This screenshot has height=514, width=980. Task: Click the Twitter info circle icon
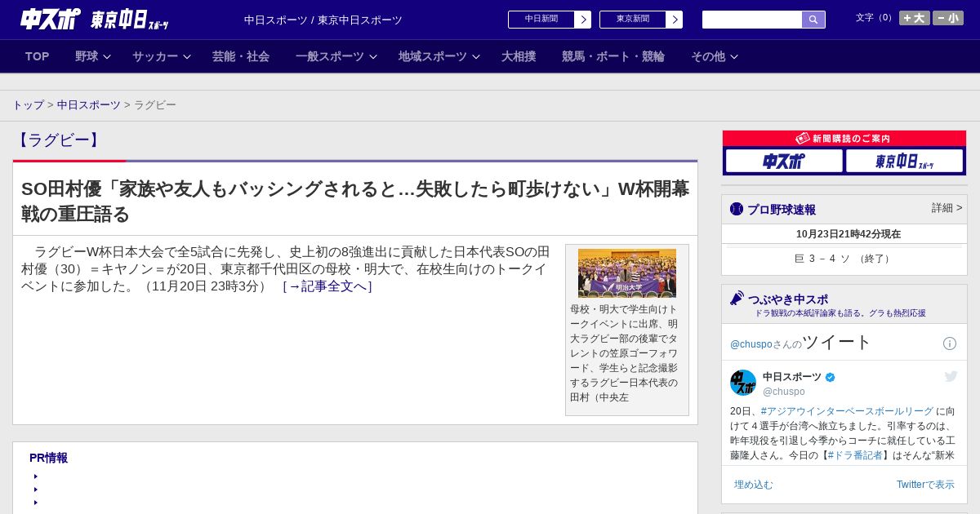[950, 343]
